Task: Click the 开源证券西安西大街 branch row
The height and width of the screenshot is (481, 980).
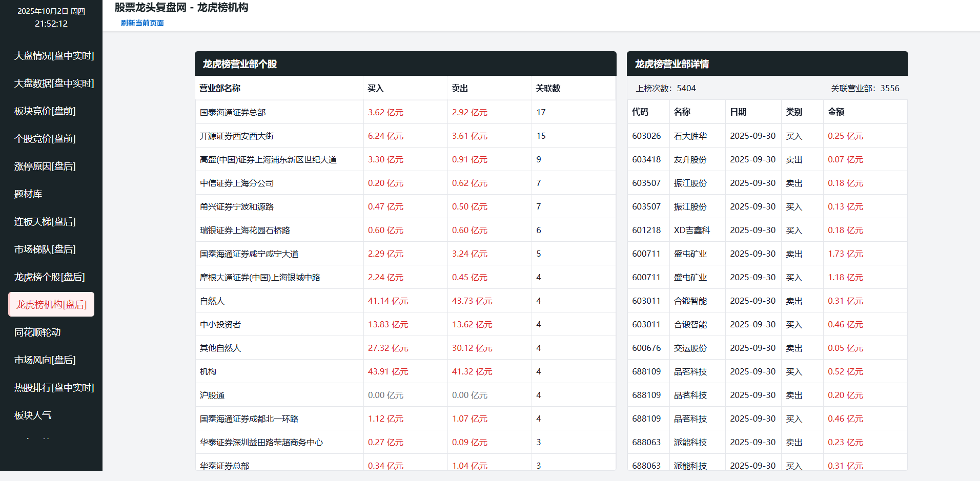Action: pos(237,136)
